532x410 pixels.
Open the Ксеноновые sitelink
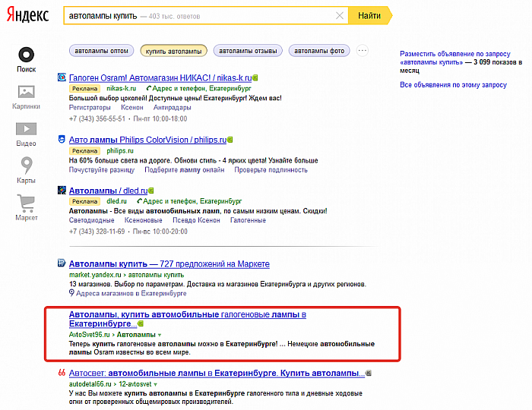tap(143, 220)
